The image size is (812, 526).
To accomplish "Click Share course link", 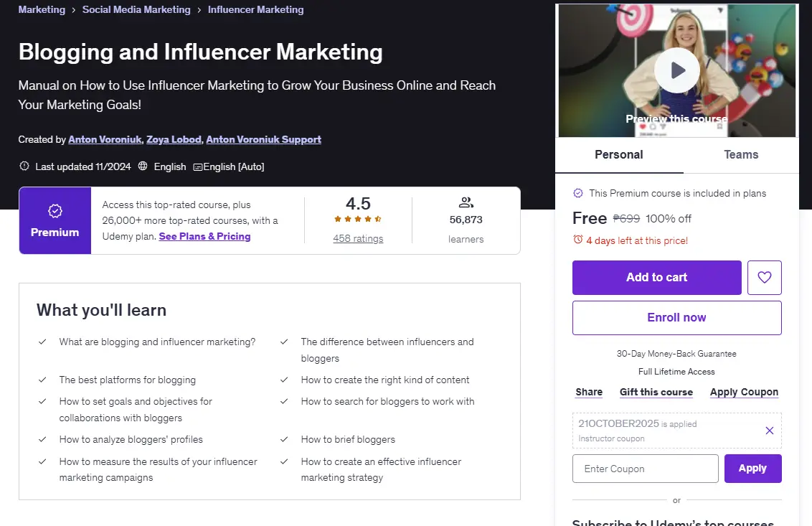I will tap(589, 393).
